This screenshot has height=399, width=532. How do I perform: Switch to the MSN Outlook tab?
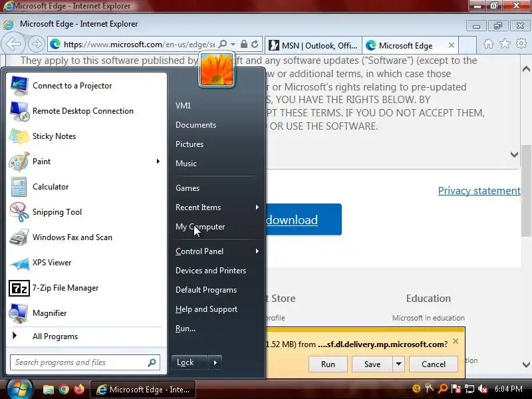click(x=313, y=45)
